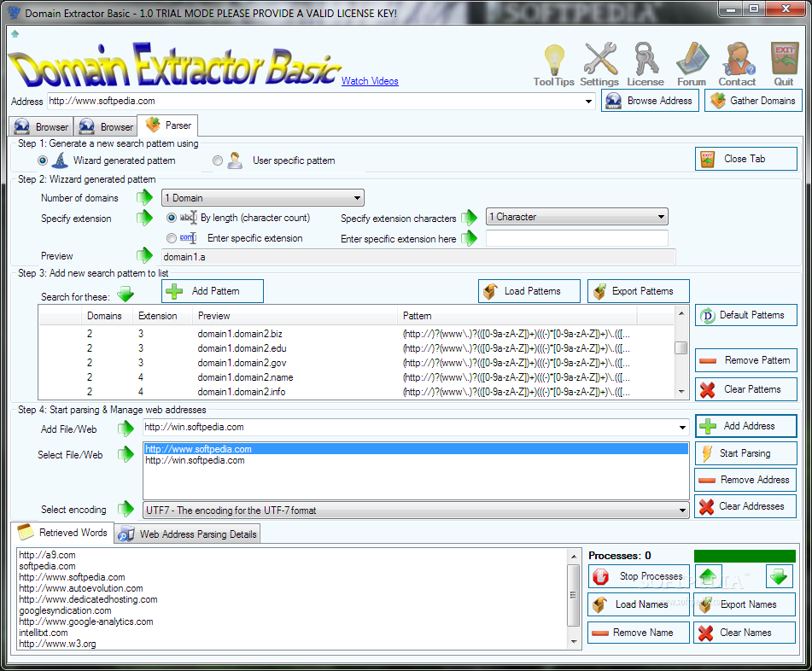Click the Browse Address button

pyautogui.click(x=650, y=101)
